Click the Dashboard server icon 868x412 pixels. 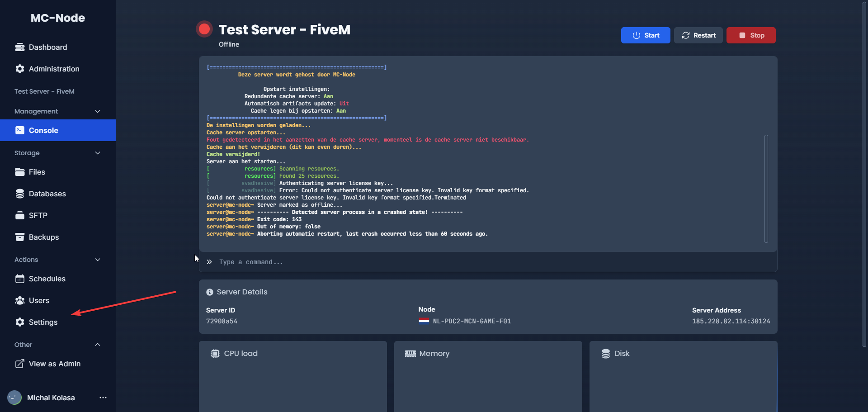pyautogui.click(x=20, y=47)
